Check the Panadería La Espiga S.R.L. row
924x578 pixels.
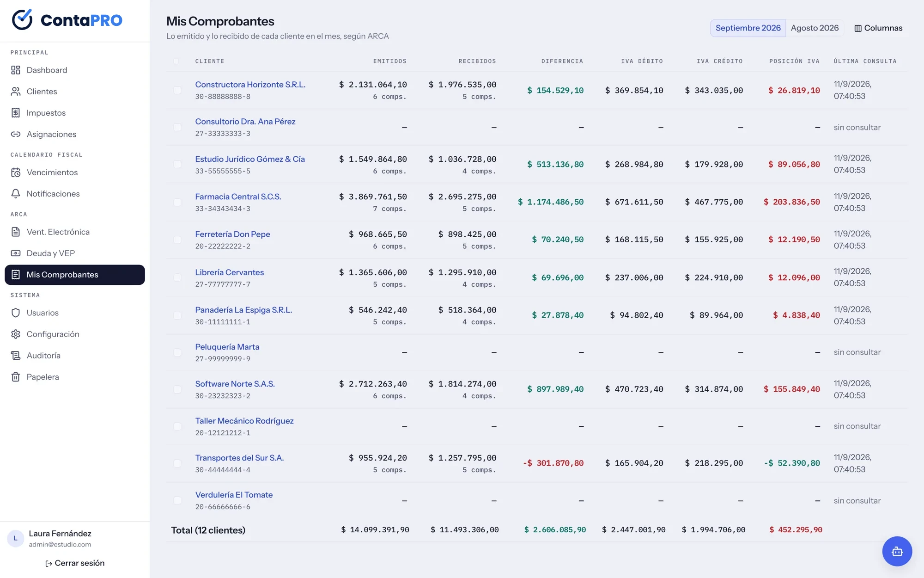(x=177, y=315)
